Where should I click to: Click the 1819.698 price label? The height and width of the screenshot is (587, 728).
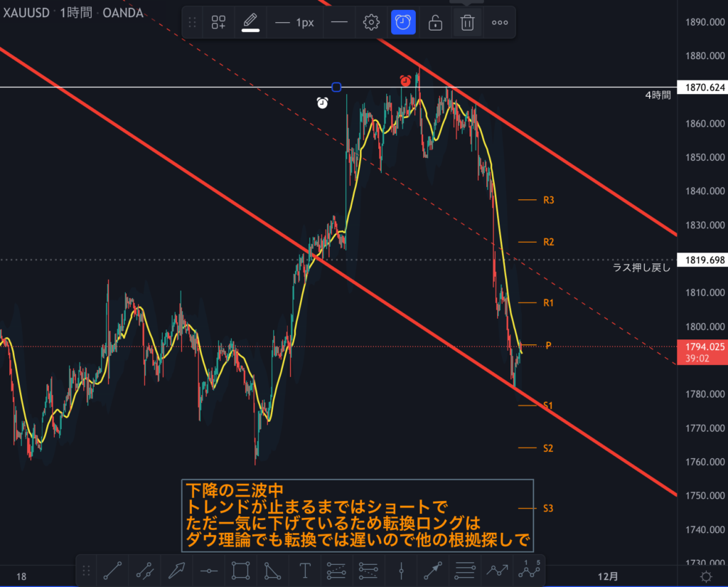[702, 260]
